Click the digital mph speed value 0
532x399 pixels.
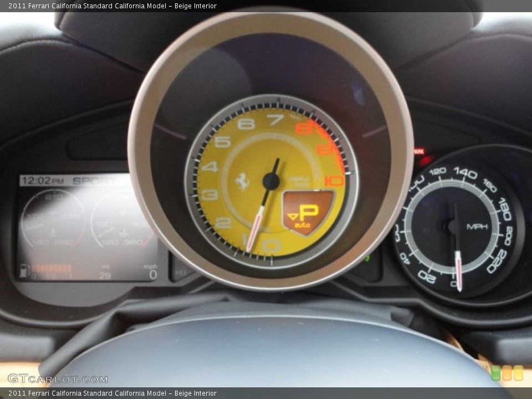153,274
